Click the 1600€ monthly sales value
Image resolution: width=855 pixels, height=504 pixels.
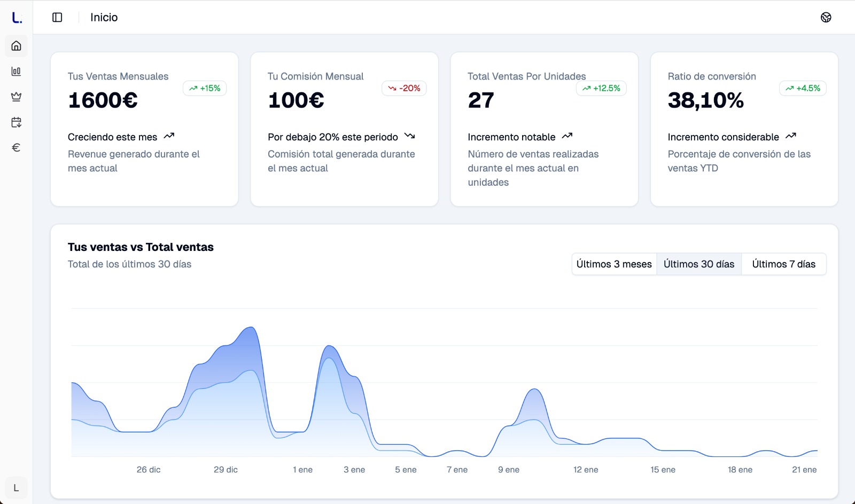tap(103, 100)
